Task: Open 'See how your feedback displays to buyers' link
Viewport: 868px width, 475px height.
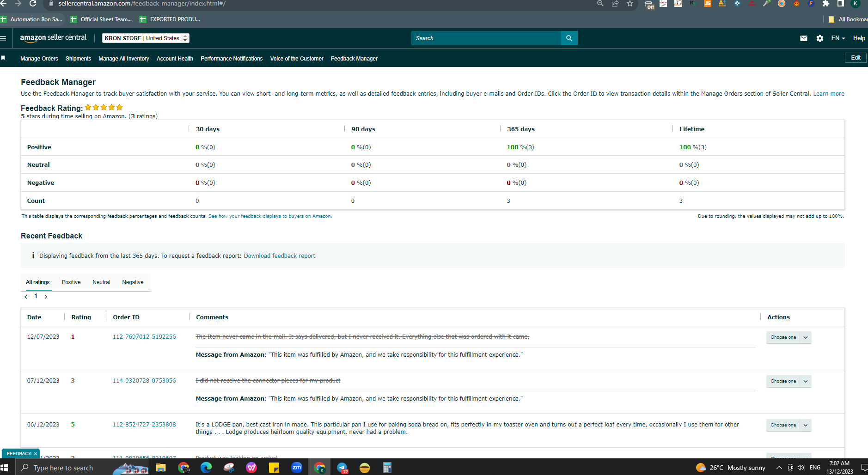Action: (269, 216)
